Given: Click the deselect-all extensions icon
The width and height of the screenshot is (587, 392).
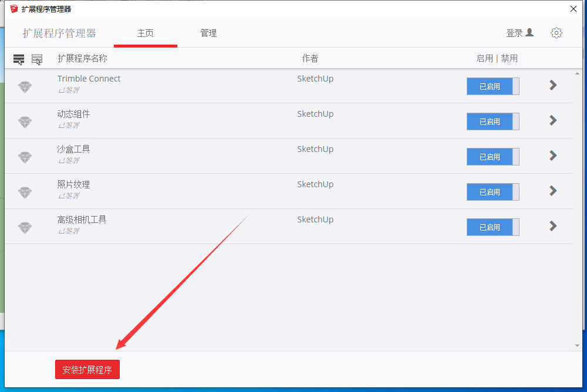Looking at the screenshot, I should [x=36, y=59].
